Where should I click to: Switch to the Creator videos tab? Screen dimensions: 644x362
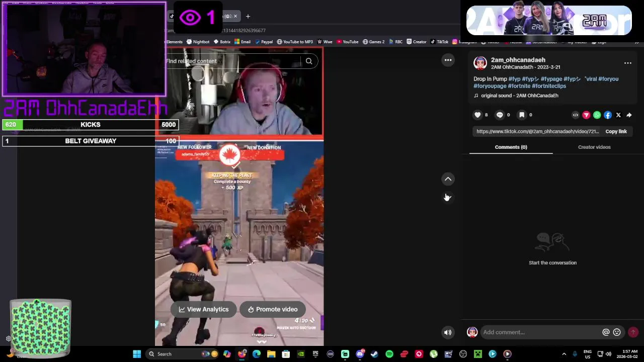point(594,147)
